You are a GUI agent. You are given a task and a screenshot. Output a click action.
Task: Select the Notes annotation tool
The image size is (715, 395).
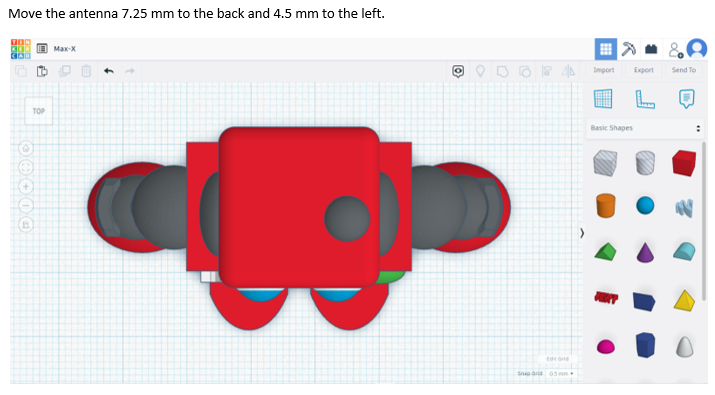pyautogui.click(x=687, y=99)
